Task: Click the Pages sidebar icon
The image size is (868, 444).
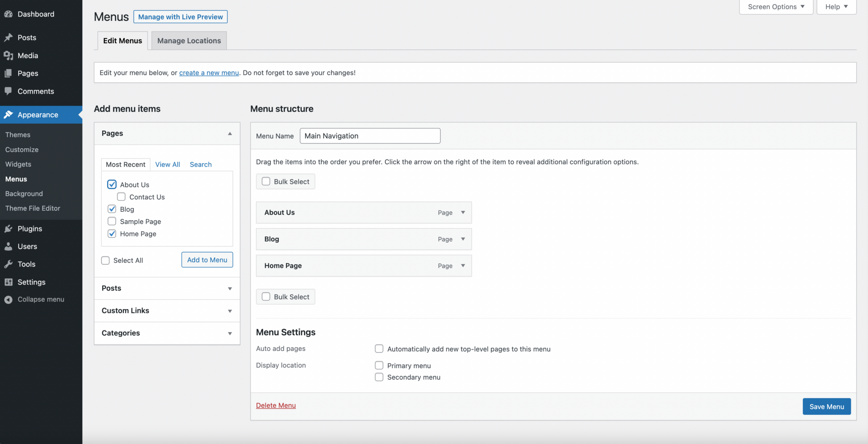Action: click(9, 73)
